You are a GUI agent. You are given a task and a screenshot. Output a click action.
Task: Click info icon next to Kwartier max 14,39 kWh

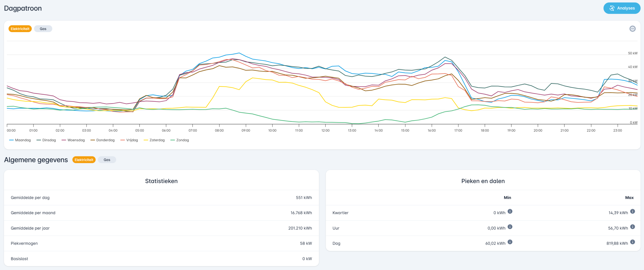click(633, 211)
